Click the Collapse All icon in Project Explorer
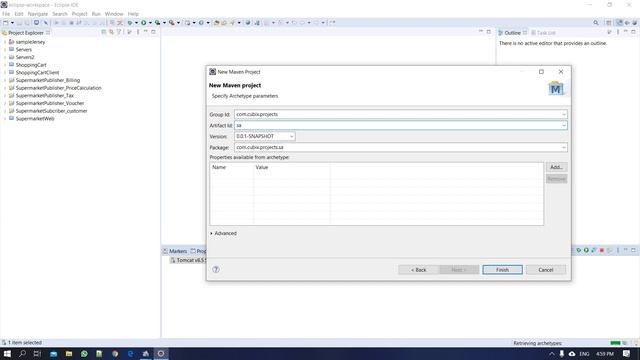This screenshot has width=640, height=360. point(104,32)
